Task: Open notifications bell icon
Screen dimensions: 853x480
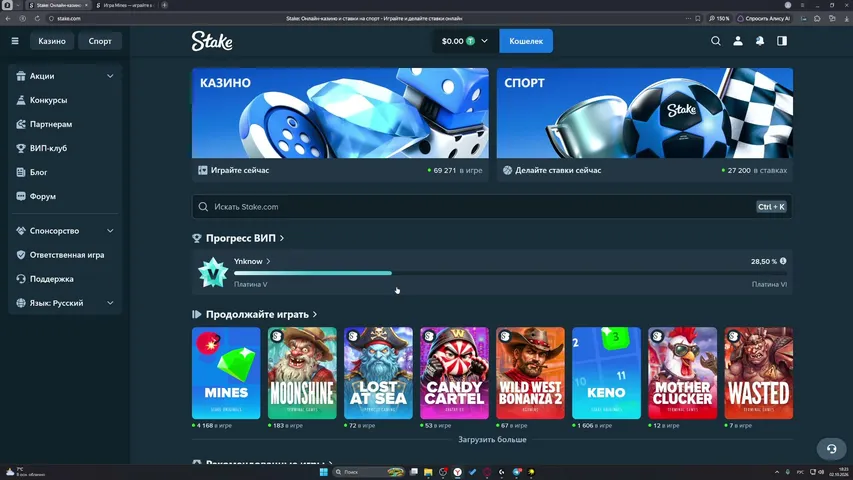Action: tap(760, 41)
